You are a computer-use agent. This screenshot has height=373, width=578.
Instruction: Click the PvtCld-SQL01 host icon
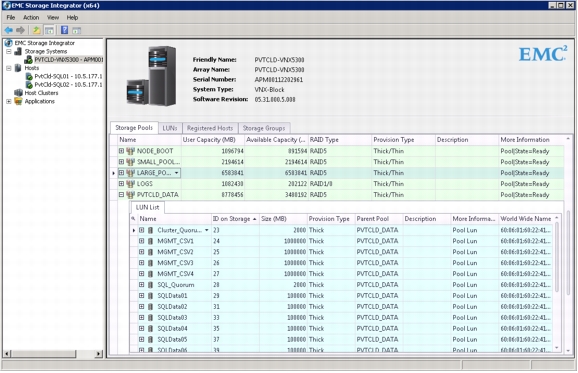(29, 76)
